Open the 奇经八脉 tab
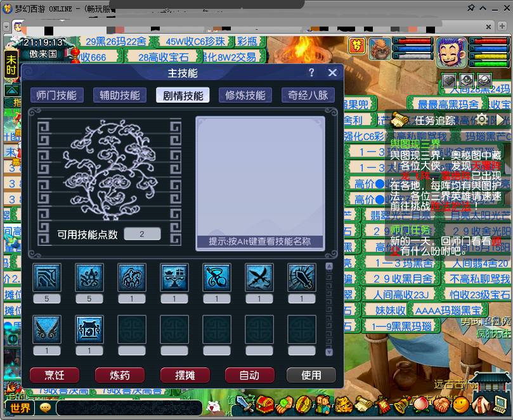 pos(308,96)
